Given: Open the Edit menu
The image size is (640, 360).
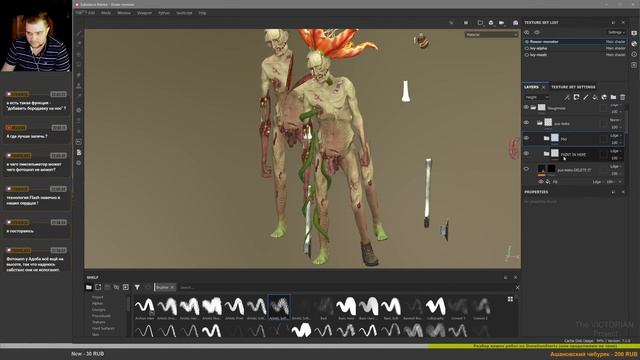Looking at the screenshot, I should [92, 13].
